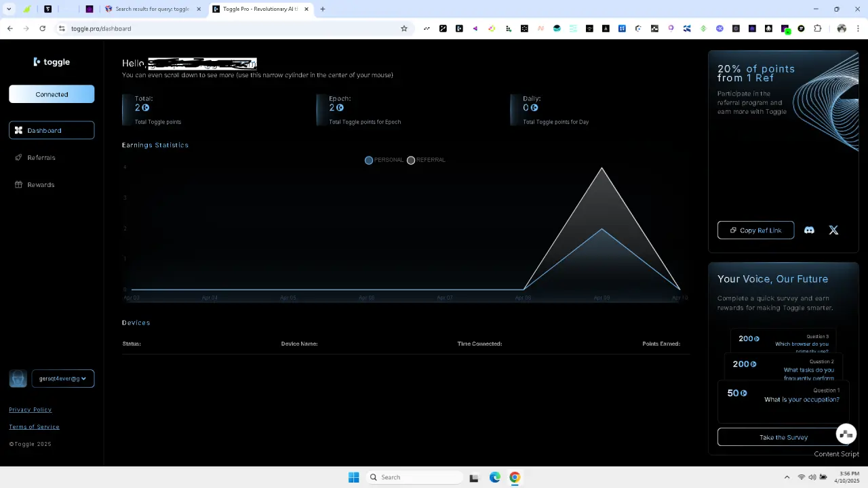Click the Dashboard grid icon
The width and height of the screenshot is (868, 488).
tap(19, 130)
